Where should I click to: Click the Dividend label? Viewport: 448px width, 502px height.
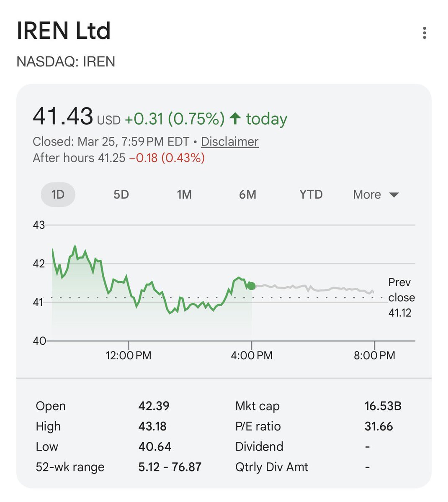point(259,446)
